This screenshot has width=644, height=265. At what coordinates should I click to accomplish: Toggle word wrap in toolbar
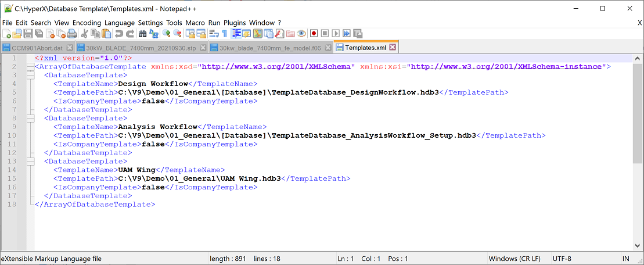click(214, 33)
